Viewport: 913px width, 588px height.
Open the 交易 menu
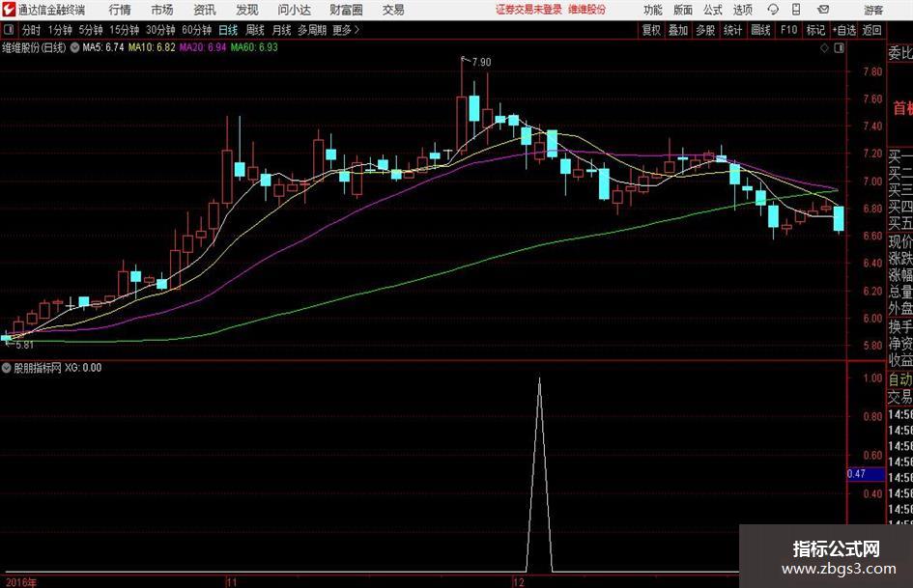tap(393, 10)
